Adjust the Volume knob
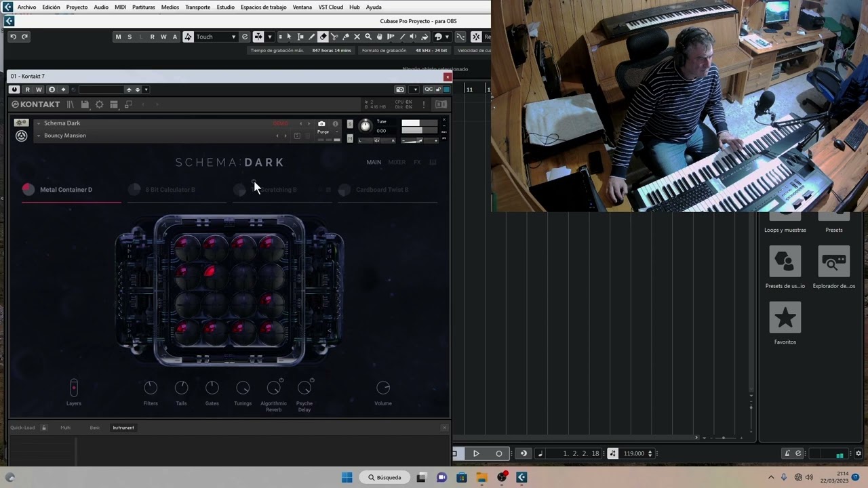868x488 pixels. coord(383,388)
